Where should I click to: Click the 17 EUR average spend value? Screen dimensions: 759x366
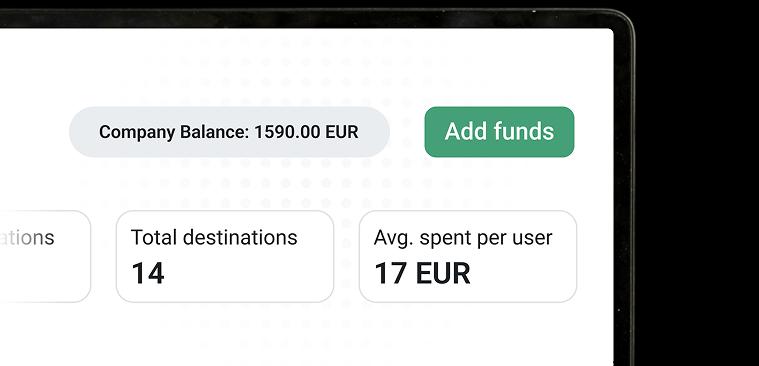point(423,274)
